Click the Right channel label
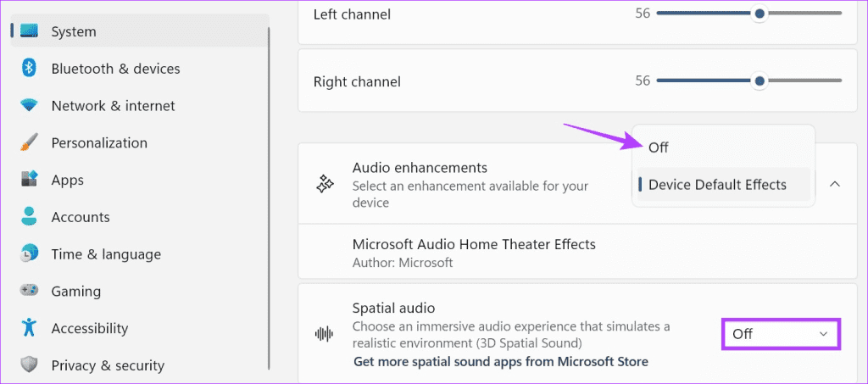 pyautogui.click(x=357, y=82)
